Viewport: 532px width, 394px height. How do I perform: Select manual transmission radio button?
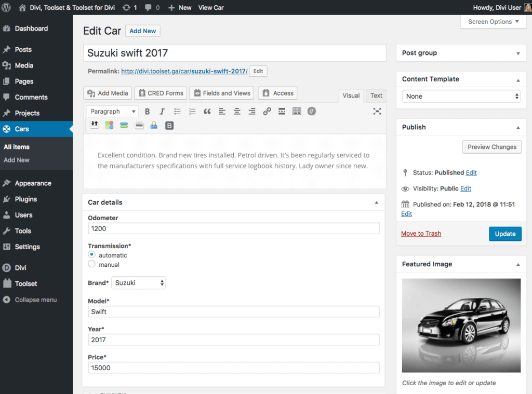click(x=91, y=264)
